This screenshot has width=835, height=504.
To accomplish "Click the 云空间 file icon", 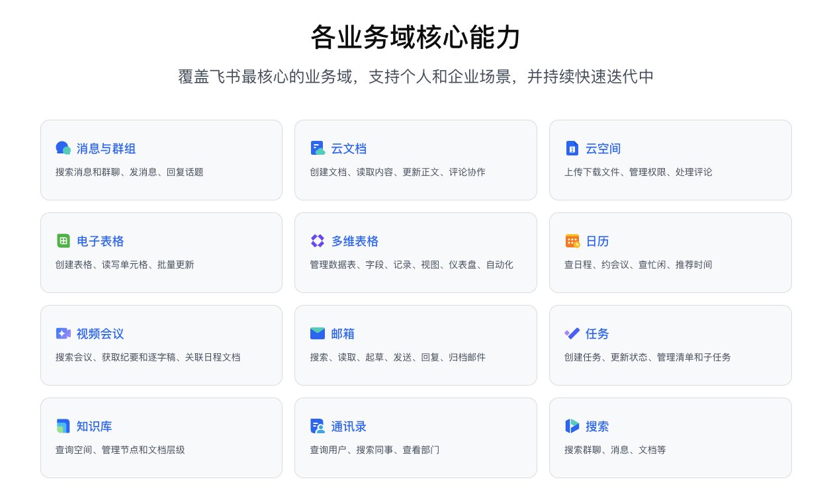I will 572,148.
